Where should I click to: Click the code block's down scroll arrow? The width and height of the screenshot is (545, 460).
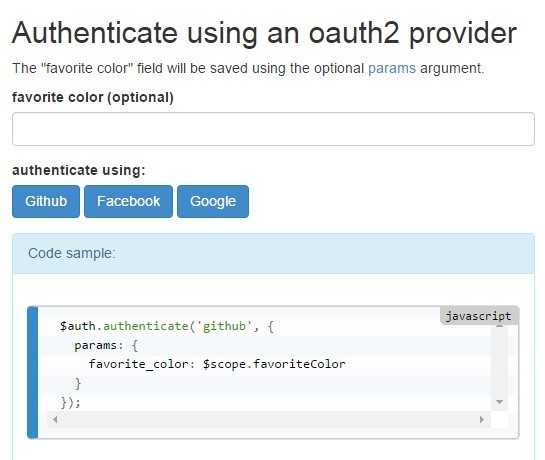click(499, 402)
